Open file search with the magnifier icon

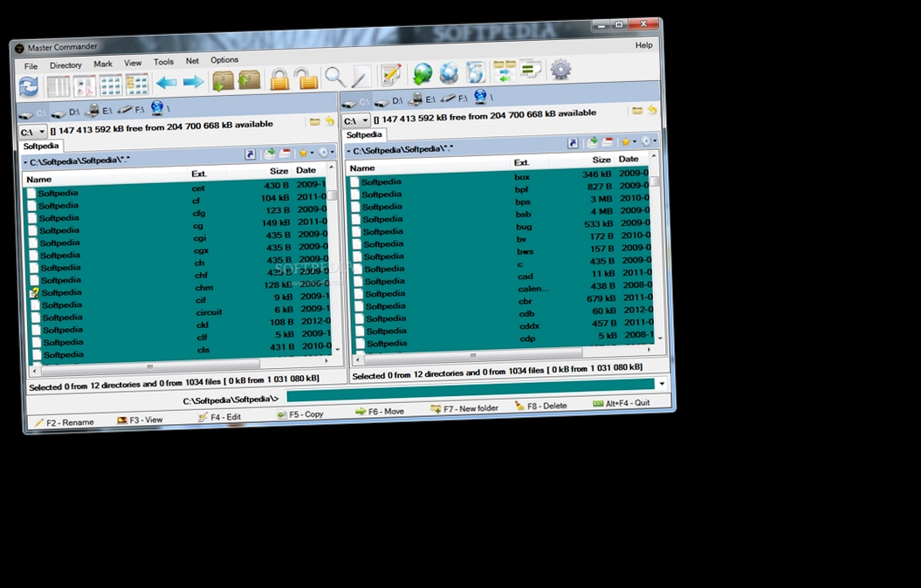[x=335, y=77]
